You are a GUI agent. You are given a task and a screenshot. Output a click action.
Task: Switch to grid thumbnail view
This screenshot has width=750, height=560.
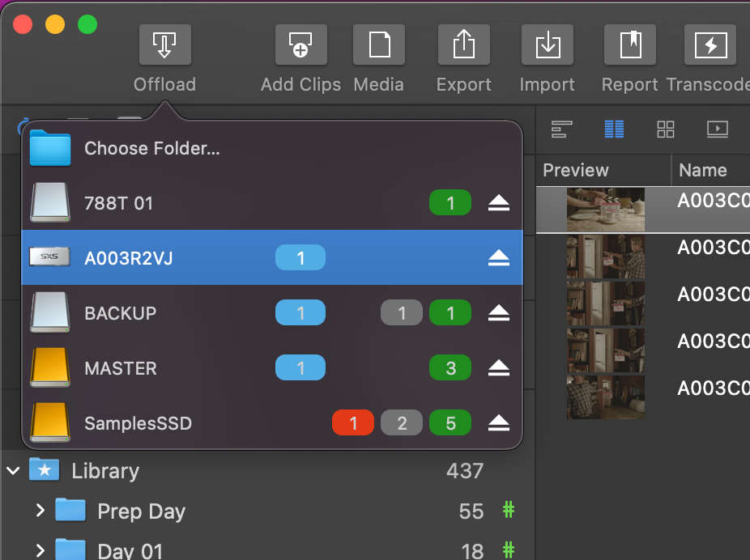(x=666, y=129)
